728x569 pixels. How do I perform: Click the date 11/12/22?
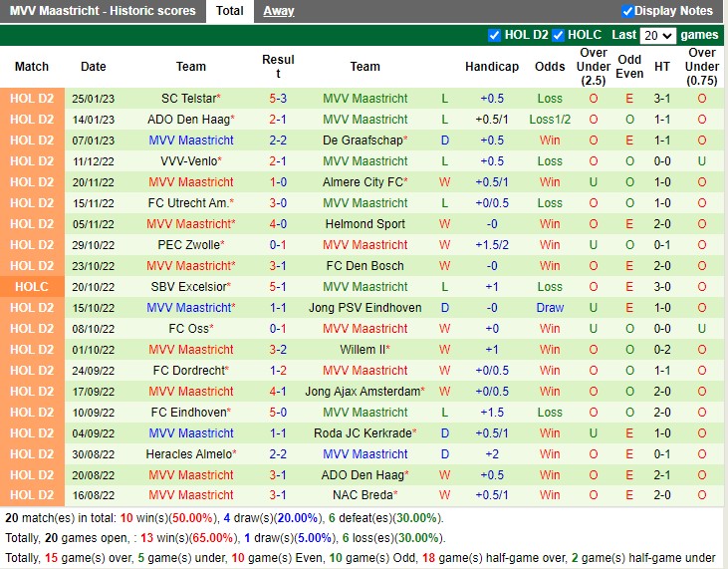[94, 161]
